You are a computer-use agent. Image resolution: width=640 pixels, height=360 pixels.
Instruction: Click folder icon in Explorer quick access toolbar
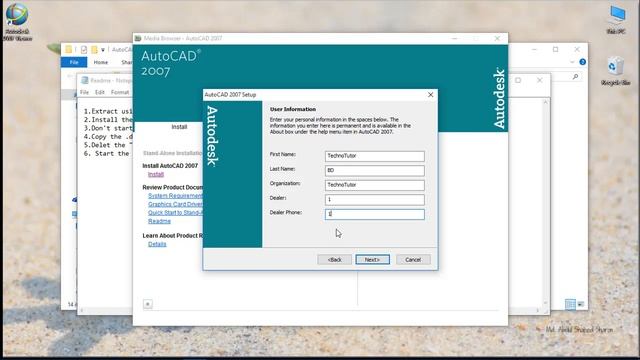click(x=69, y=49)
